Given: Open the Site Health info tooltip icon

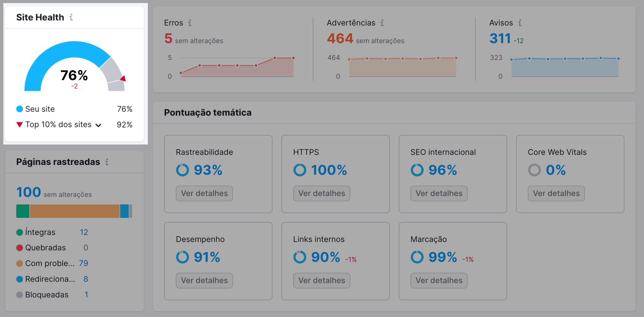Looking at the screenshot, I should coord(71,18).
